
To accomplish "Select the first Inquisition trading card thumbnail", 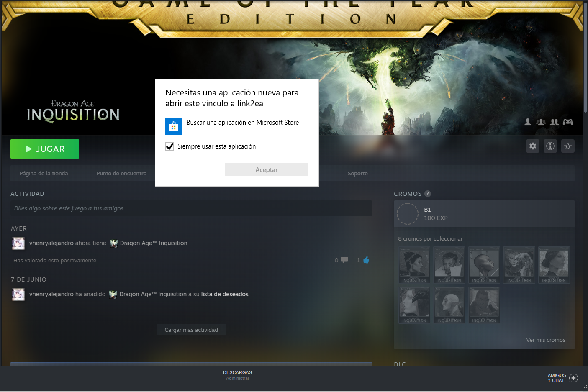I will point(414,265).
